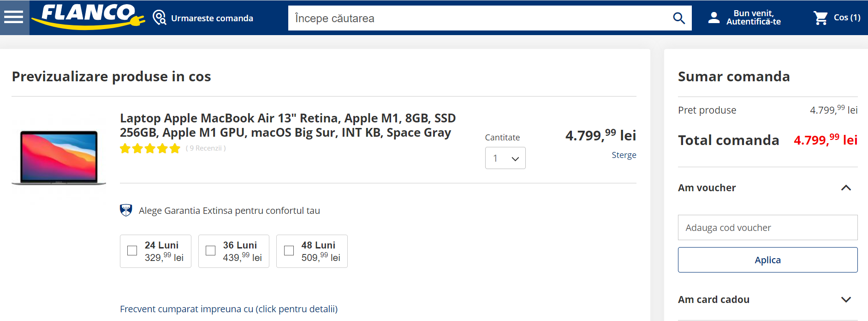Check the 24 Luni warranty option
868x321 pixels.
coord(132,250)
